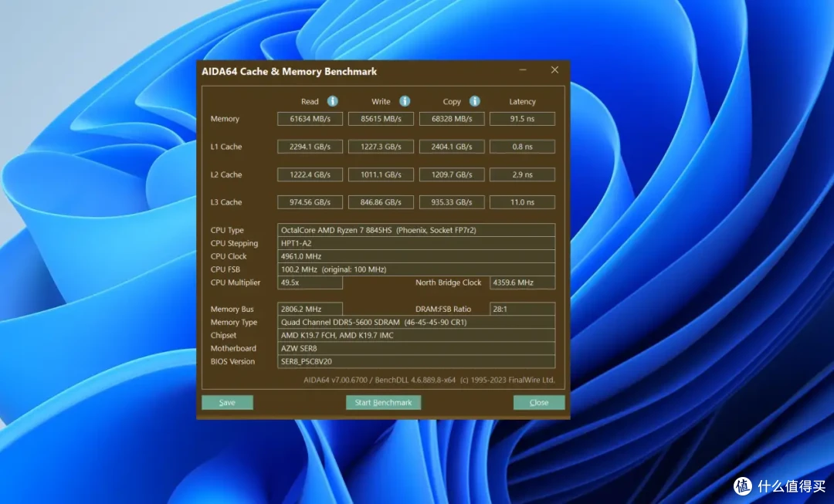Click the Read column header
834x504 pixels.
(x=310, y=102)
